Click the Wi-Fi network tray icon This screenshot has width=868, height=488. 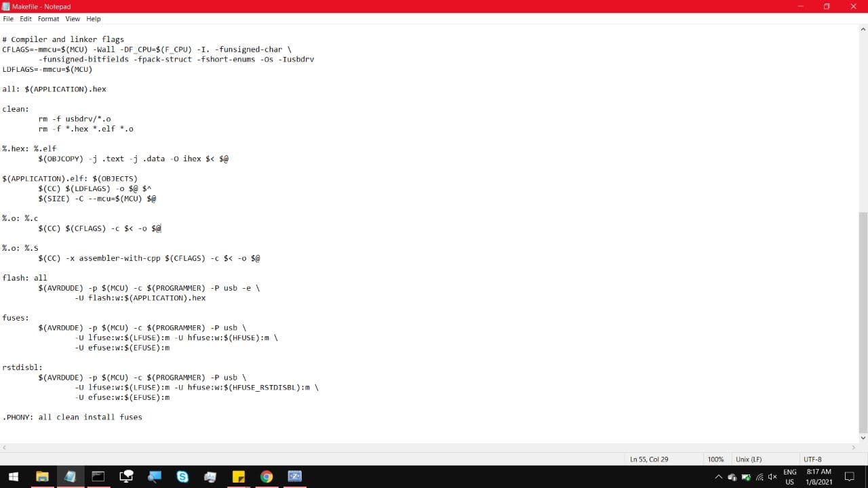pyautogui.click(x=759, y=477)
